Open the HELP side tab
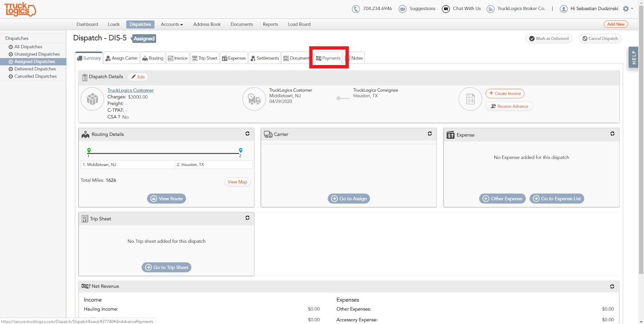This screenshot has width=644, height=324. pos(634,57)
